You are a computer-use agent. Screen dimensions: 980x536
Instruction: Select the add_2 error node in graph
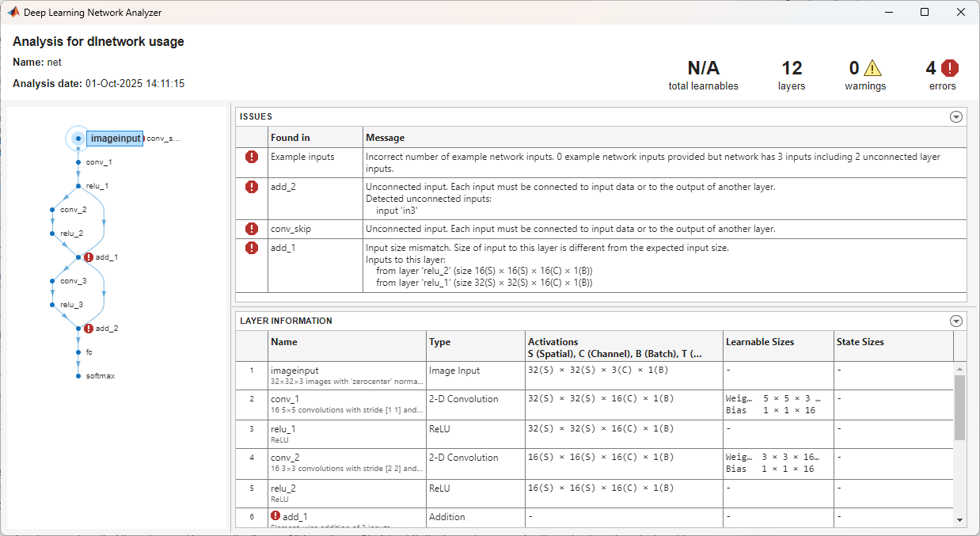point(89,329)
